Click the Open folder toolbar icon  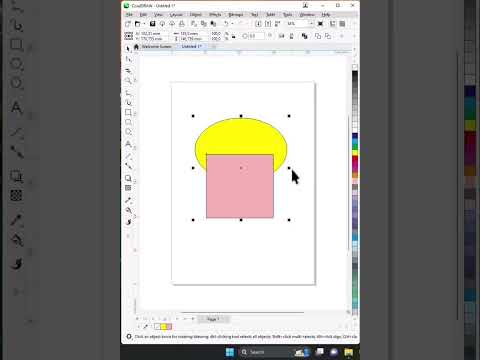137,24
